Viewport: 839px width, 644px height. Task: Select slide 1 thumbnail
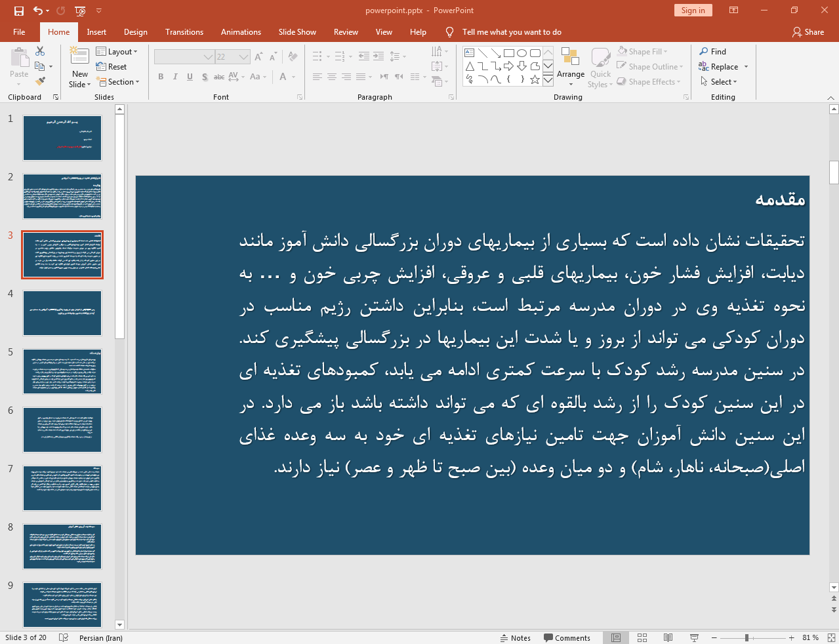click(62, 138)
